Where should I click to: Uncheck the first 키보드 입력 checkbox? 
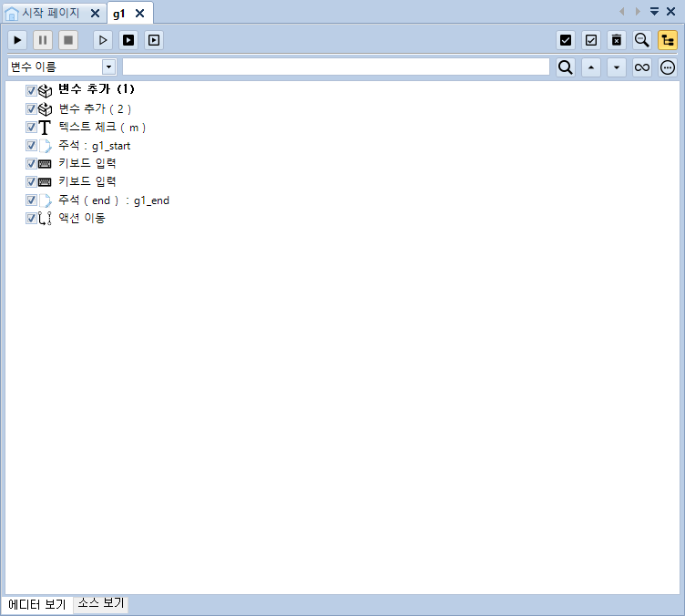[x=31, y=163]
